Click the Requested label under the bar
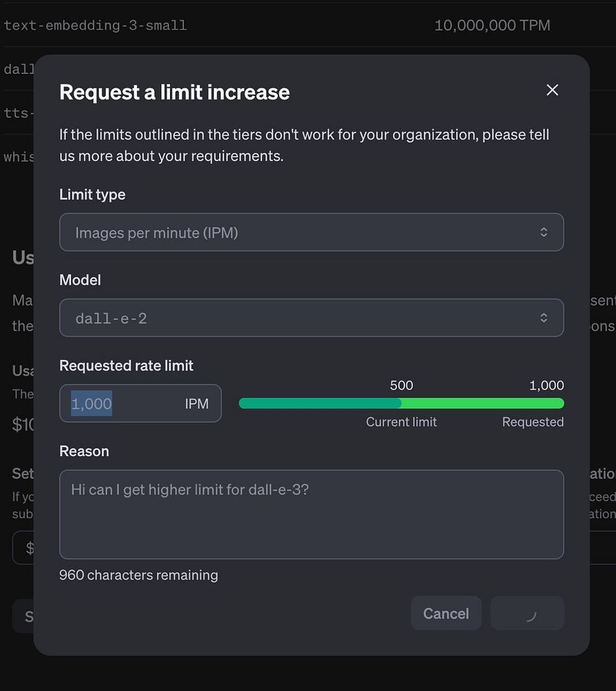Screen dimensions: 616x691 [532, 422]
